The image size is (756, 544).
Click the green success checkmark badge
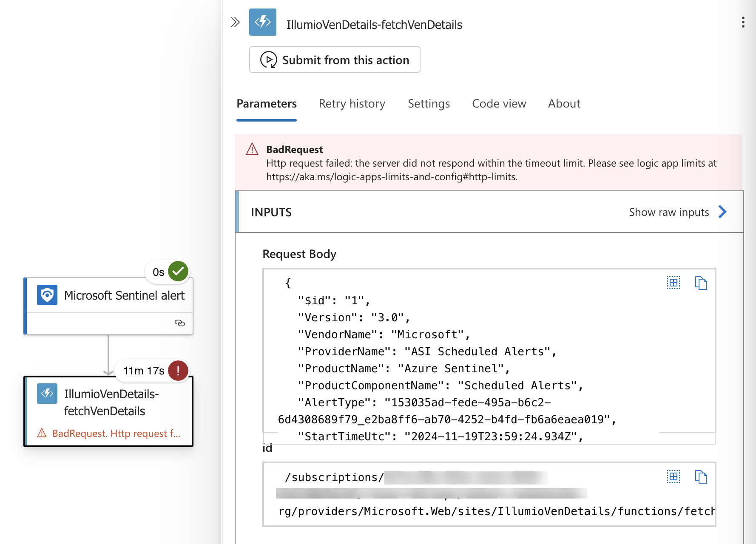pos(178,271)
